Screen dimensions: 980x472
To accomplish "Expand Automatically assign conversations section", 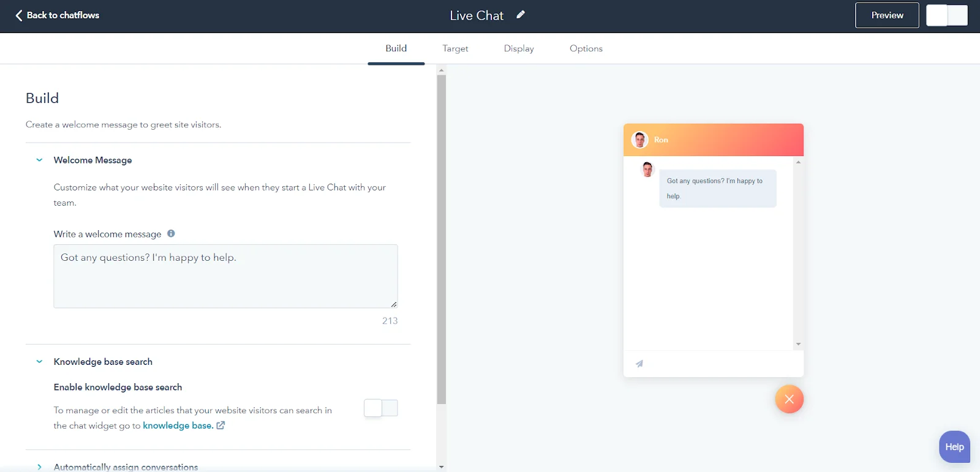I will pos(39,467).
